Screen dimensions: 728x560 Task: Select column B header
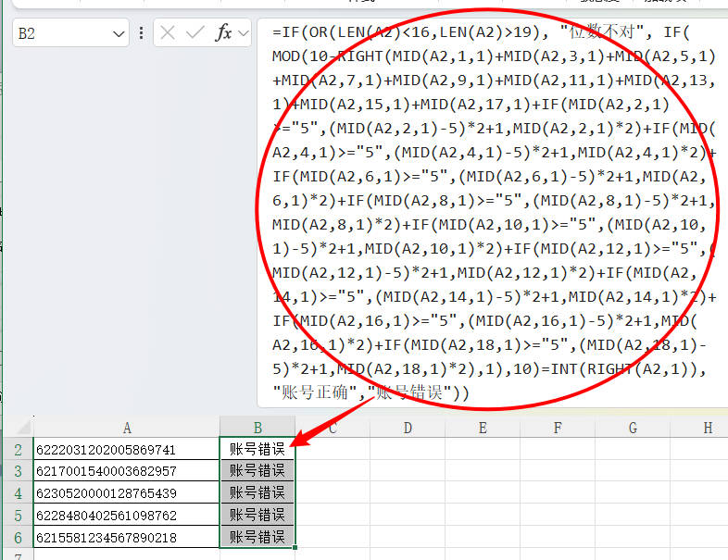pos(257,427)
